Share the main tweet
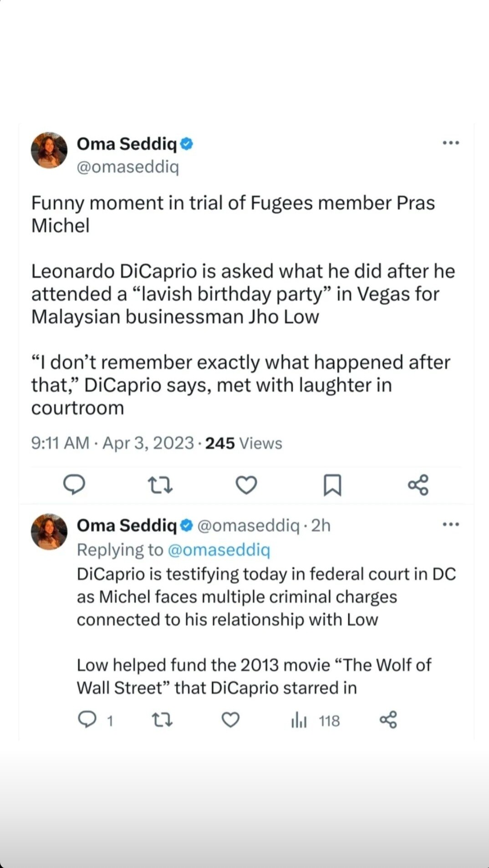This screenshot has height=868, width=489. coord(418,485)
